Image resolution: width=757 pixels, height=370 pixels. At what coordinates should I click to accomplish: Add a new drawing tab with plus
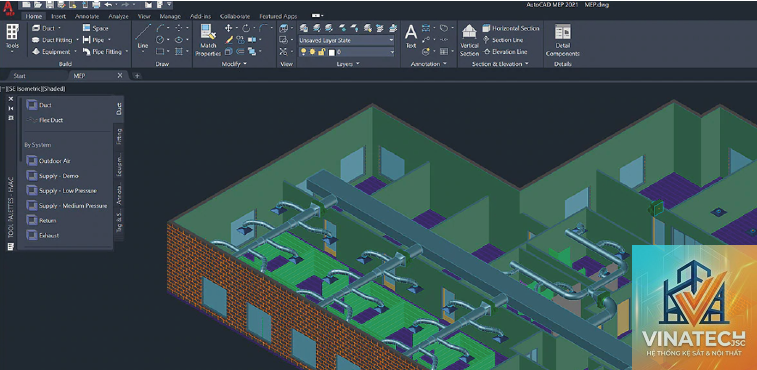pyautogui.click(x=137, y=75)
